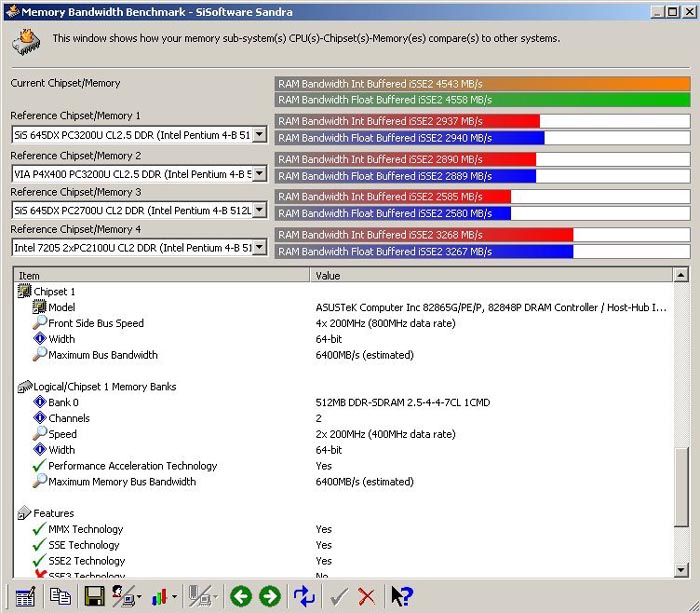The width and height of the screenshot is (700, 613).
Task: Minimize the Memory Bandwidth Benchmark window
Action: coord(657,12)
